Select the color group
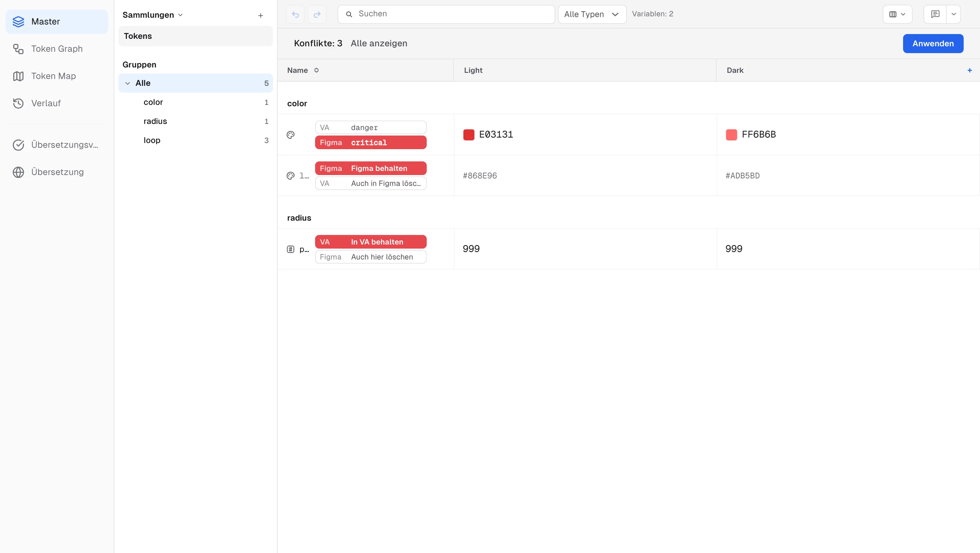The height and width of the screenshot is (553, 980). click(x=196, y=102)
